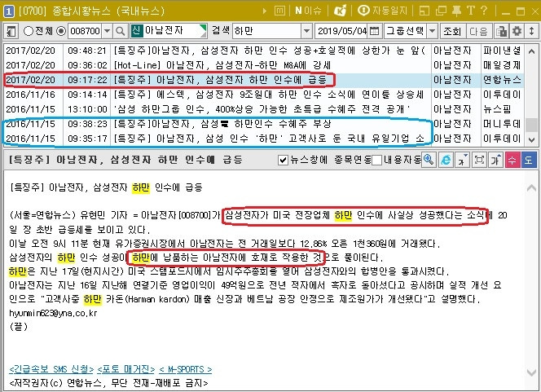Enable the 내용자동 checkbox
This screenshot has height=392, width=541.
click(x=376, y=160)
